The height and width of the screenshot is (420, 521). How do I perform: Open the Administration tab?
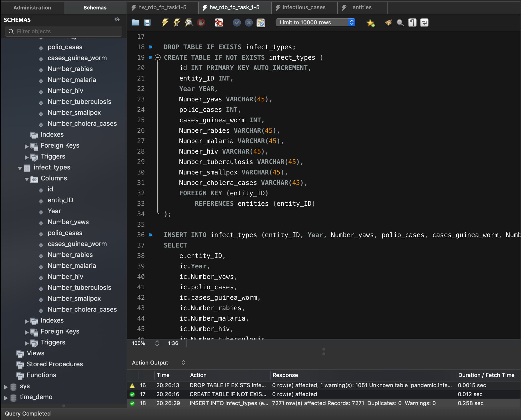(x=32, y=7)
